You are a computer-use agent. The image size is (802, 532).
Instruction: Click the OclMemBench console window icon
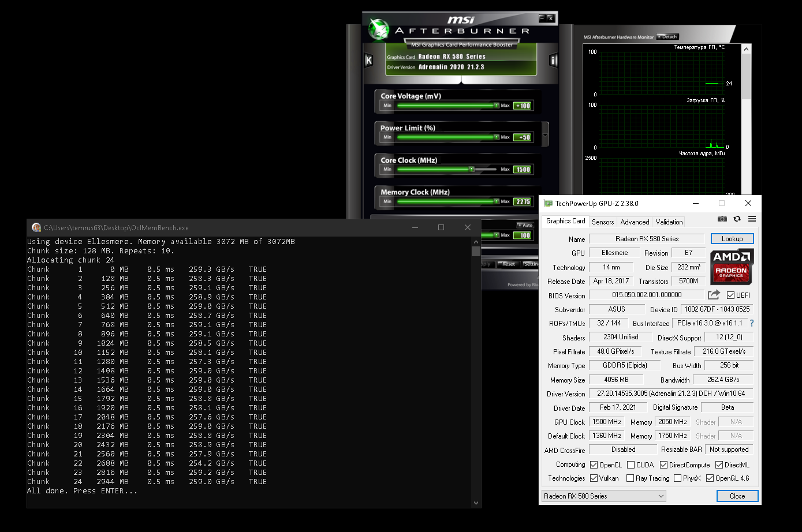pos(36,227)
